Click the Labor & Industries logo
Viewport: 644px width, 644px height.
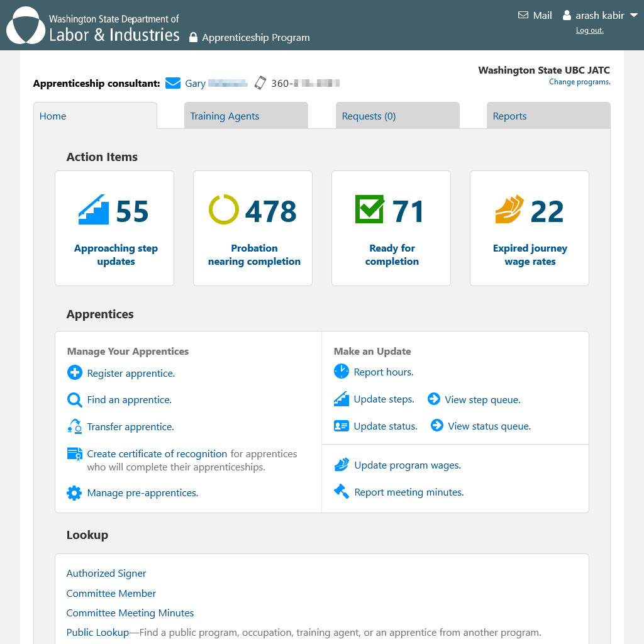click(93, 25)
